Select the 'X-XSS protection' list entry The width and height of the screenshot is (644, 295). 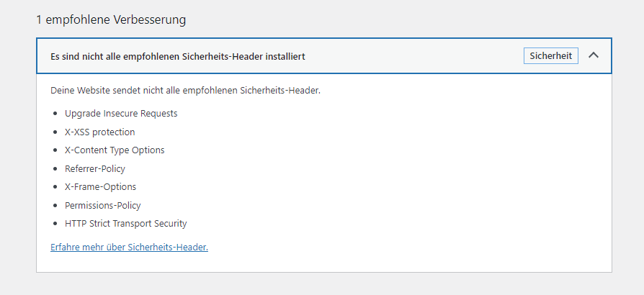point(100,132)
